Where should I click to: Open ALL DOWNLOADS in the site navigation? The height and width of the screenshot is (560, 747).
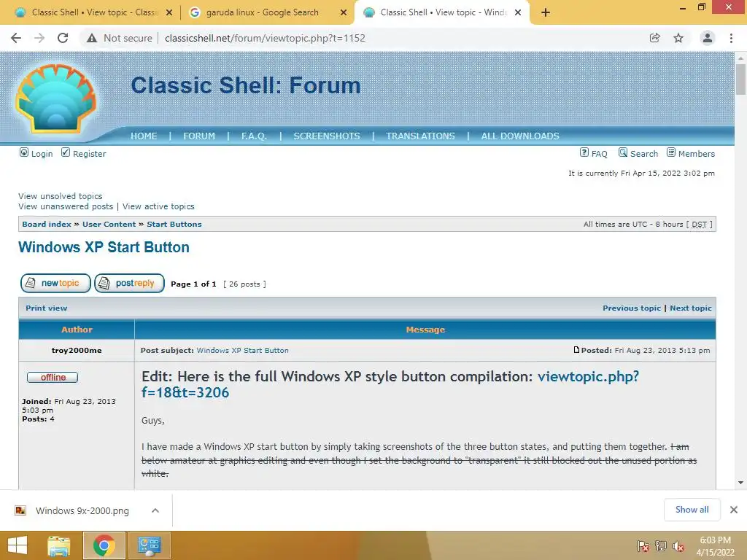point(520,136)
